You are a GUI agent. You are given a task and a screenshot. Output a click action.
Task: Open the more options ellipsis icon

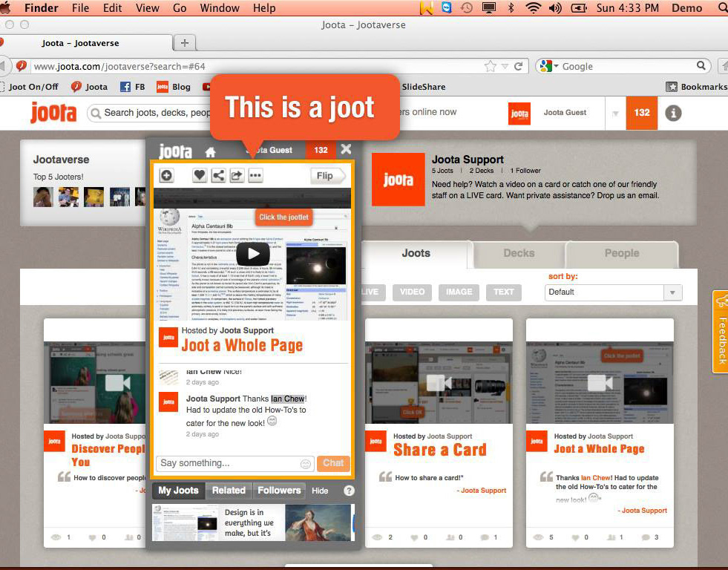[x=255, y=175]
